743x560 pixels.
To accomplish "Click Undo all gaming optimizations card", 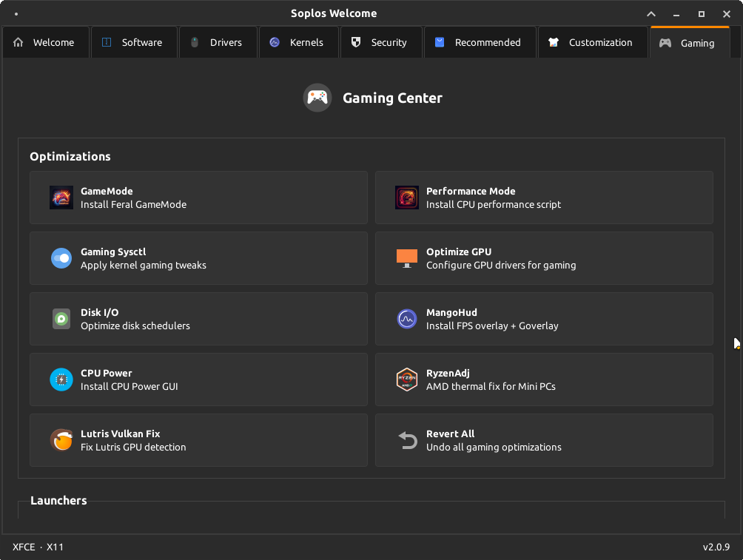I will tap(544, 440).
